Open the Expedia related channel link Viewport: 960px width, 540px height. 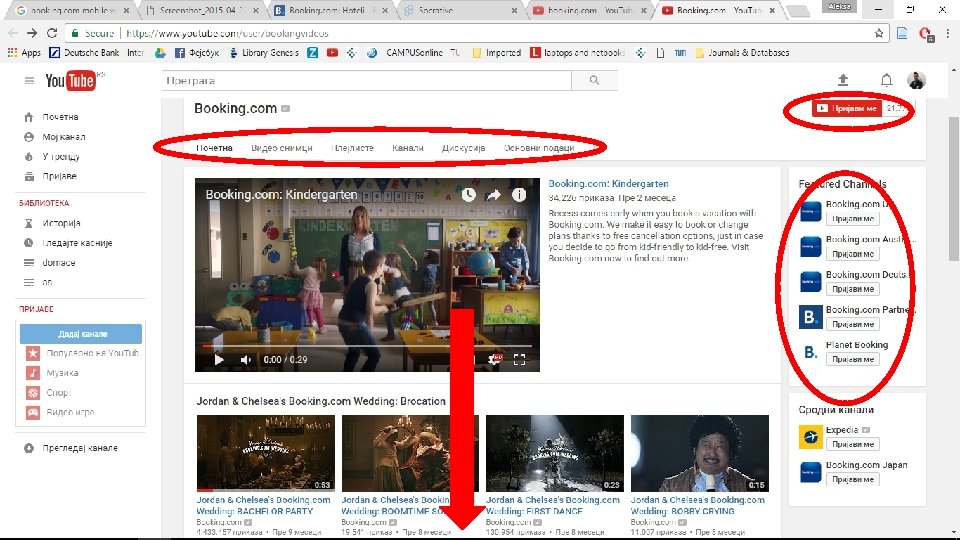tap(842, 430)
